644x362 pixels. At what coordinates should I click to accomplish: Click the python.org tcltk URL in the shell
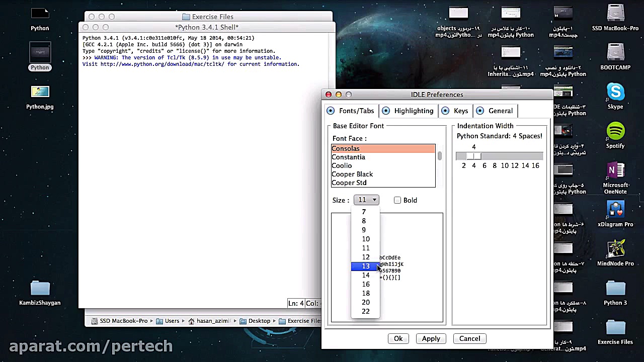tap(162, 64)
